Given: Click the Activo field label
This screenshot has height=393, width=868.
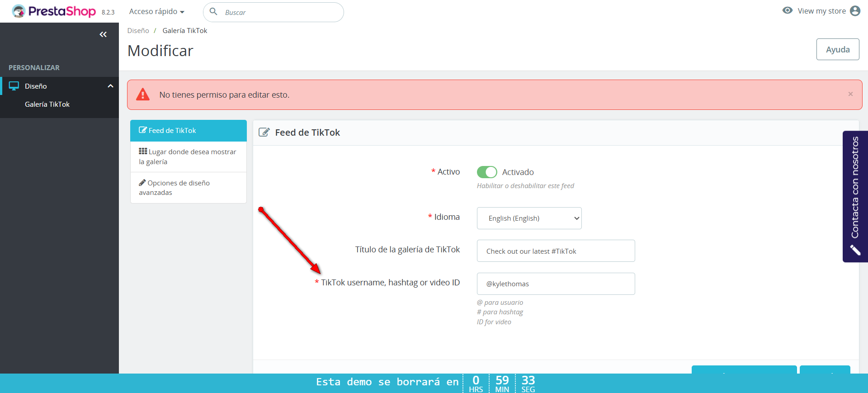Looking at the screenshot, I should coord(448,172).
